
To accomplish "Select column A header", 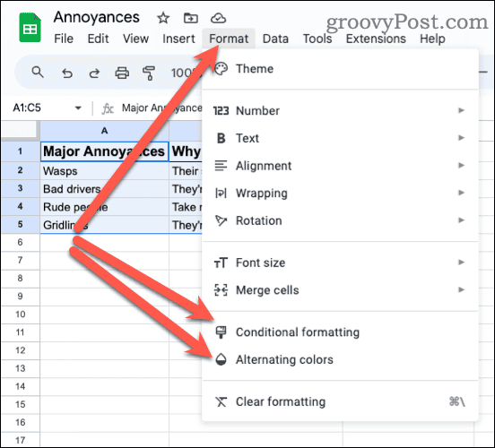I will pos(105,131).
